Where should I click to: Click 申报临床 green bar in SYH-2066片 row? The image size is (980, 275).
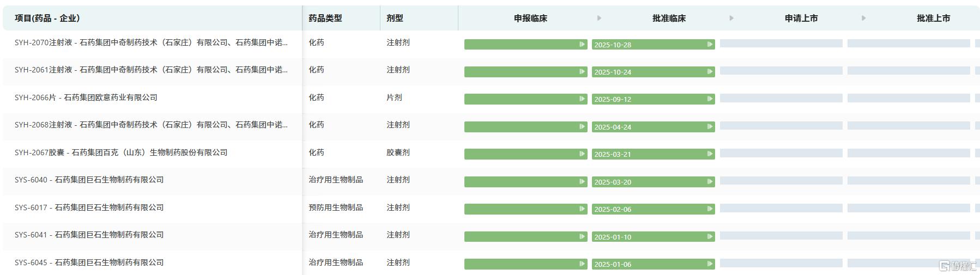(x=525, y=99)
